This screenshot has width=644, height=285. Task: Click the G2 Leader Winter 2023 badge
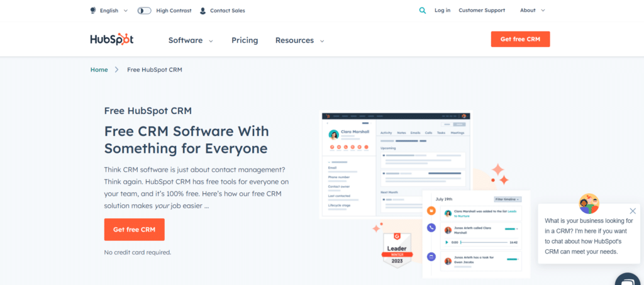[x=397, y=250]
